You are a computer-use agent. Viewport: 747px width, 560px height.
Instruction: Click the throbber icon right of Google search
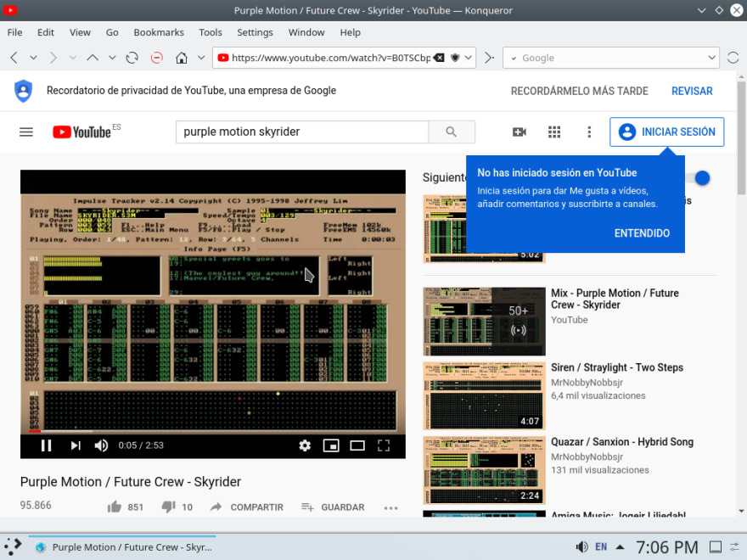(x=733, y=58)
